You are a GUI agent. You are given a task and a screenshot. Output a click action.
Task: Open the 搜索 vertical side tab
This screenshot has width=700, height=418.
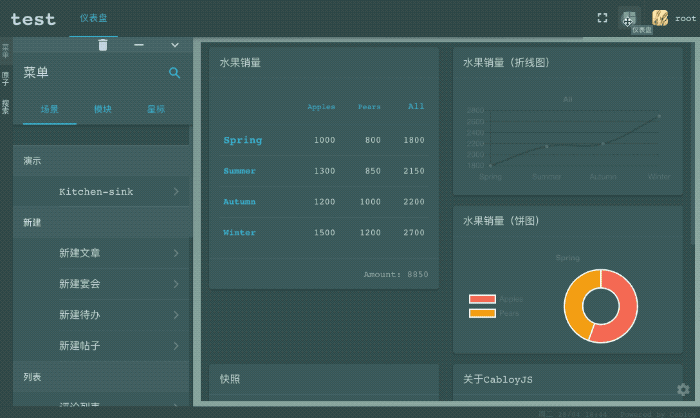tap(5, 107)
